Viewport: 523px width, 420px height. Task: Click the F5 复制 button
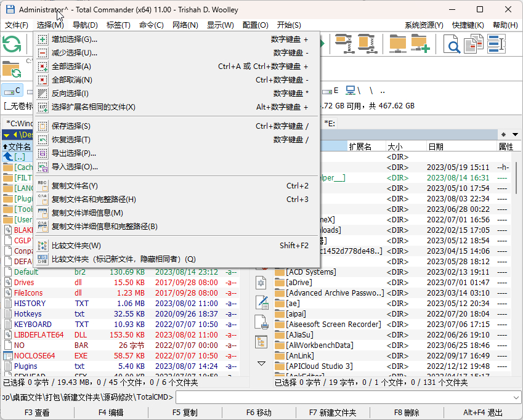pos(185,413)
